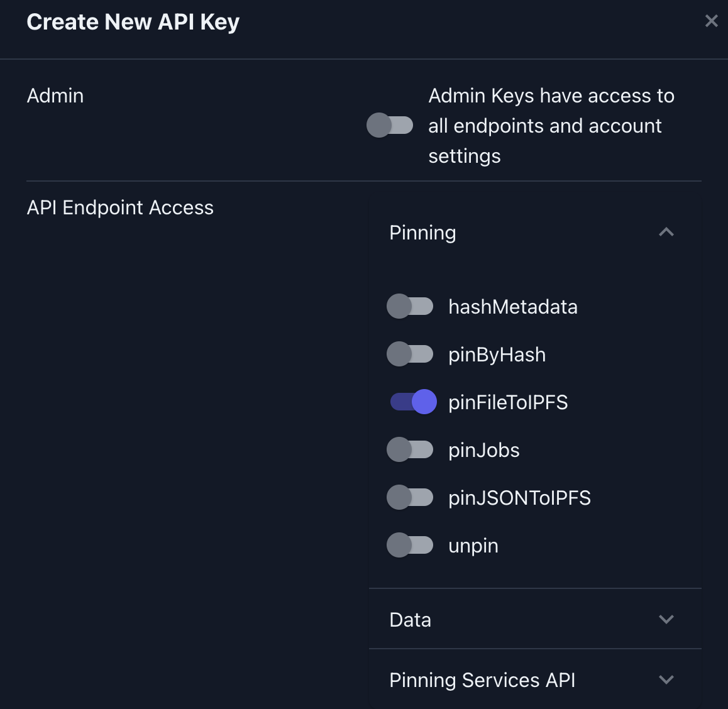This screenshot has width=728, height=709.
Task: Click the upward chevron beside Pinning
Action: [666, 232]
